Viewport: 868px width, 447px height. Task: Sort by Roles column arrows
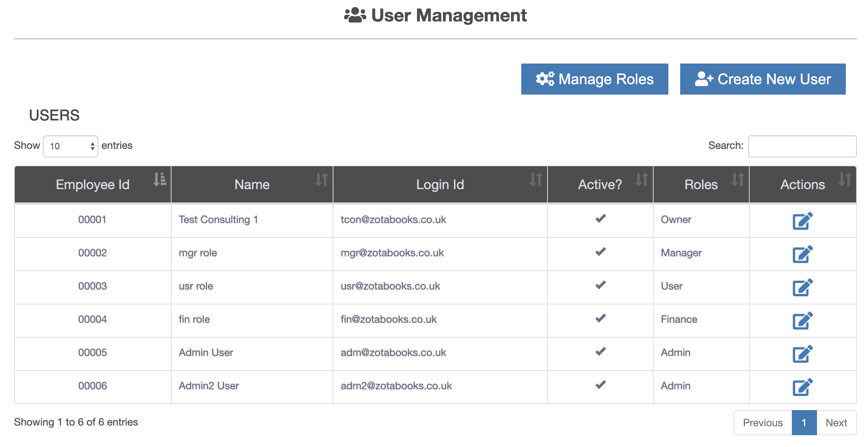coord(738,180)
